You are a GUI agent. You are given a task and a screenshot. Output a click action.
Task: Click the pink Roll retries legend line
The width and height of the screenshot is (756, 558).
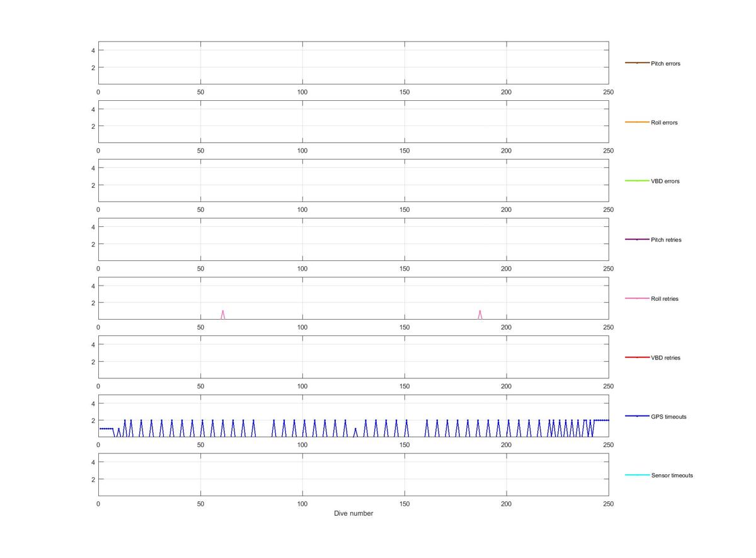coord(637,298)
